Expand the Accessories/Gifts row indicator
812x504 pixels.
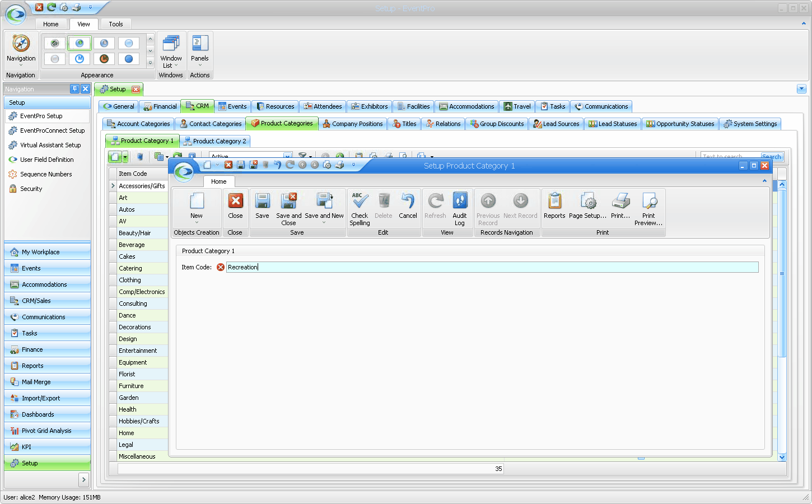(x=113, y=185)
